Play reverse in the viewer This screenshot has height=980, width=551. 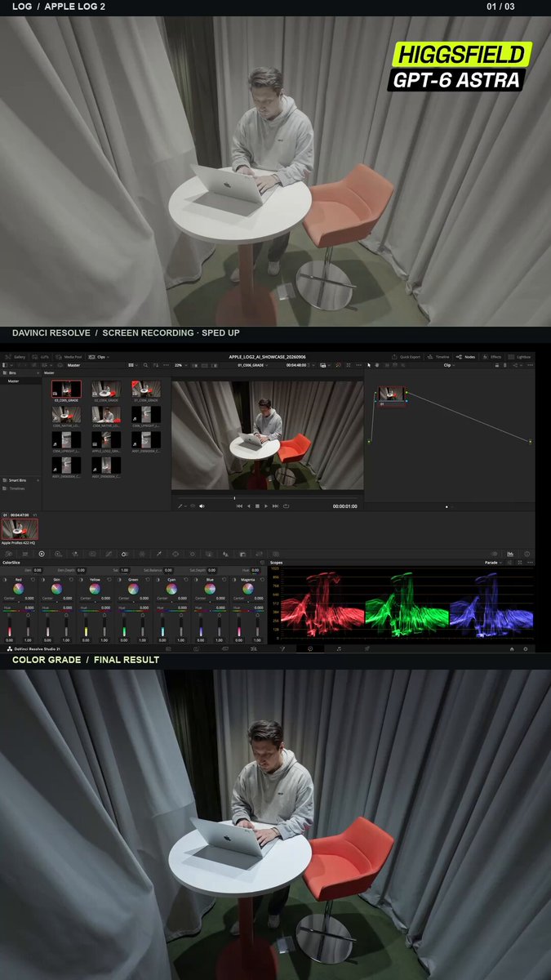click(248, 506)
